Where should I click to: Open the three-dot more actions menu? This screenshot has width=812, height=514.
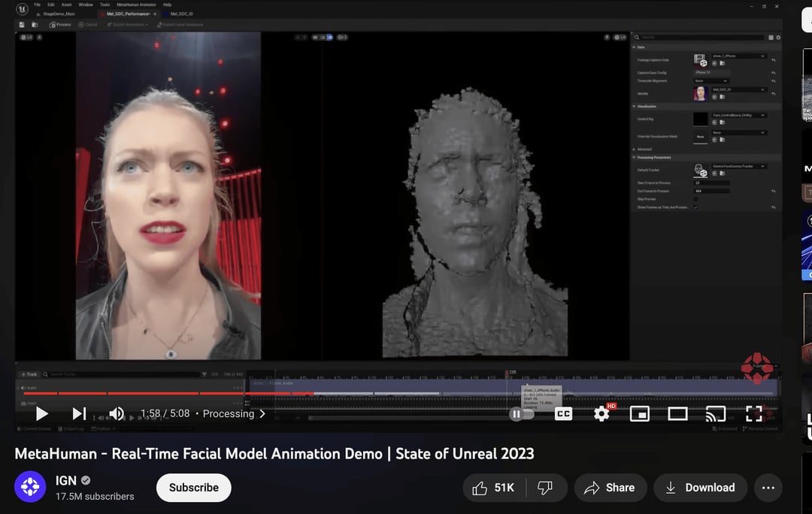point(768,488)
